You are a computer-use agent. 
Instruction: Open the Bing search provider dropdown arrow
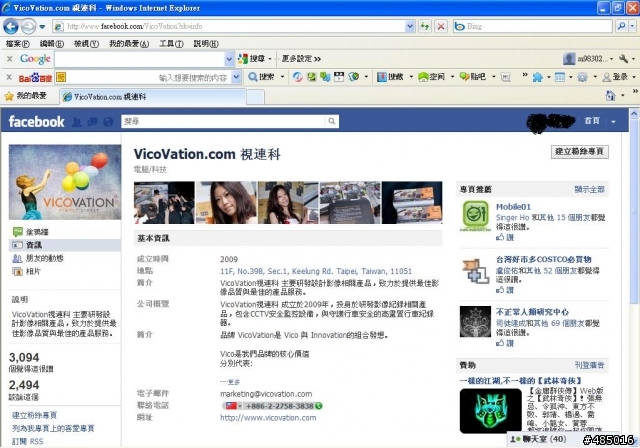tap(632, 27)
